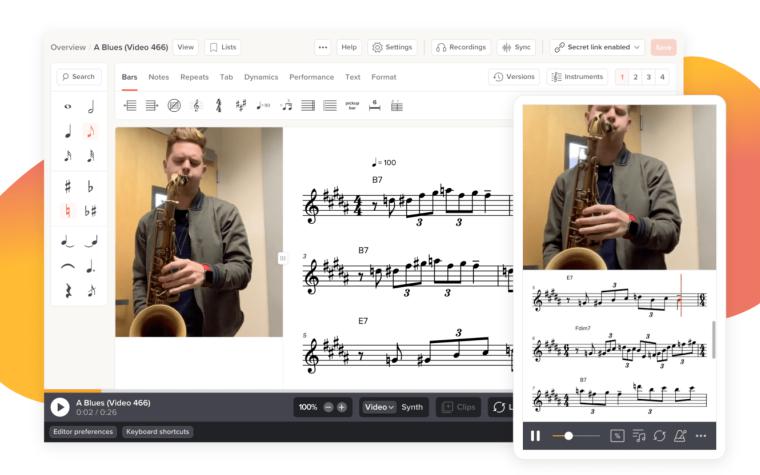Image resolution: width=760 pixels, height=475 pixels.
Task: Decrease zoom with the minus button
Action: (328, 407)
